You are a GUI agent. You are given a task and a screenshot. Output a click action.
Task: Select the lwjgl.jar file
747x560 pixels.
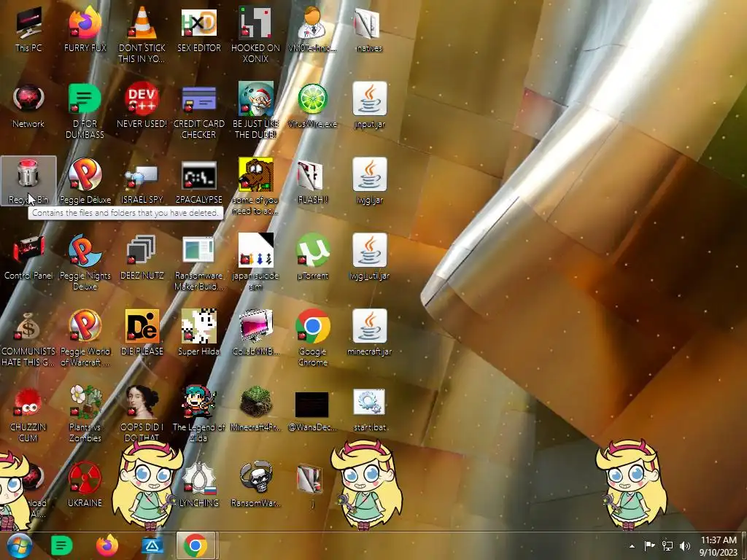369,181
